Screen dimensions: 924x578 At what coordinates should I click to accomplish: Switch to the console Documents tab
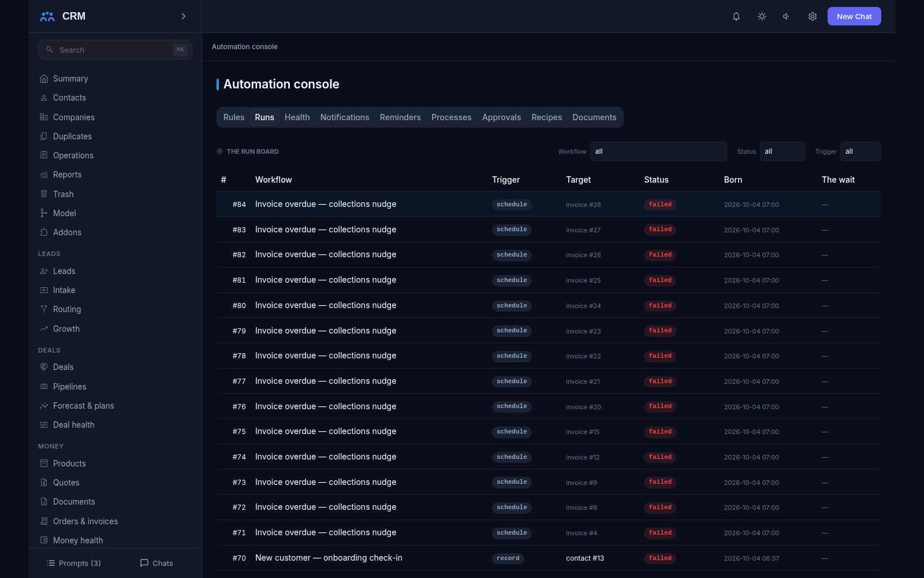point(594,117)
